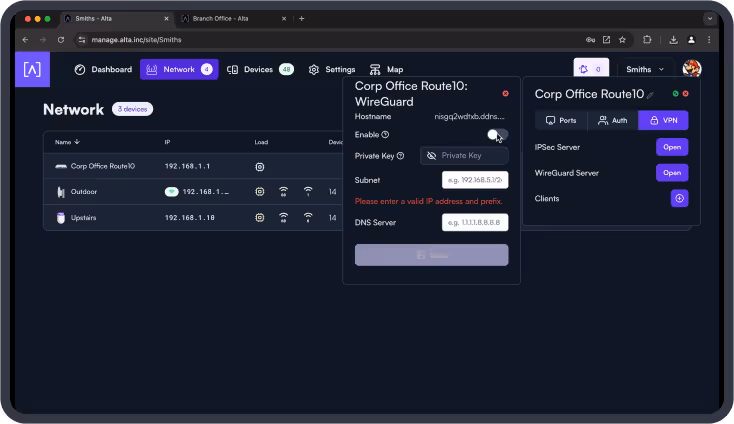Click the Private Key help icon

click(400, 156)
